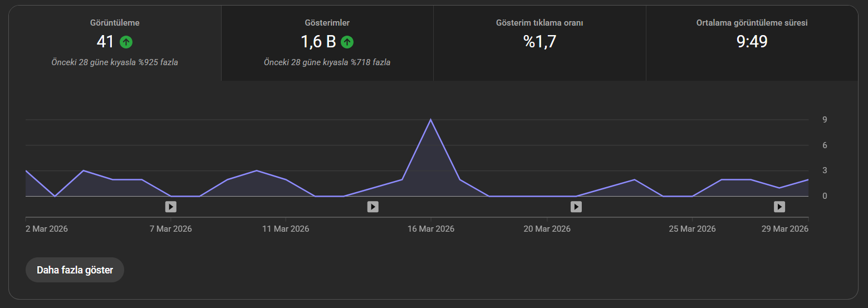Click the video marker near 29 Mar 2026

[x=779, y=207]
